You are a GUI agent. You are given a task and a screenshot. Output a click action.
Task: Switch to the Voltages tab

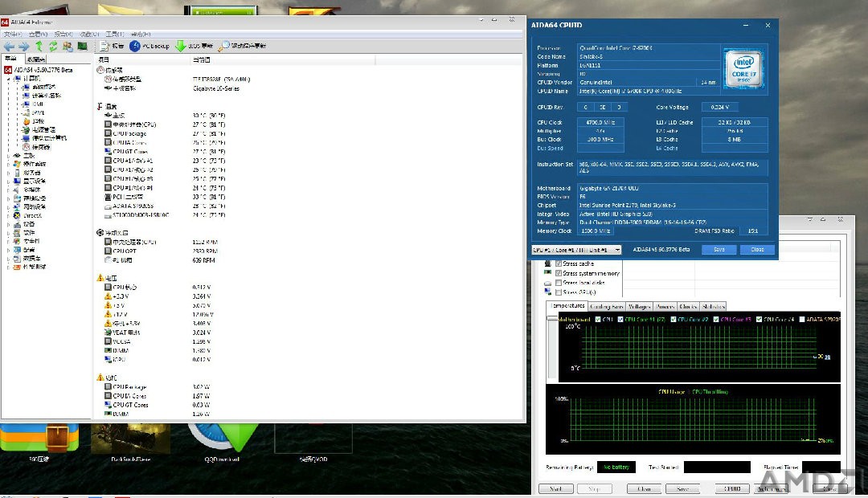[x=640, y=307]
